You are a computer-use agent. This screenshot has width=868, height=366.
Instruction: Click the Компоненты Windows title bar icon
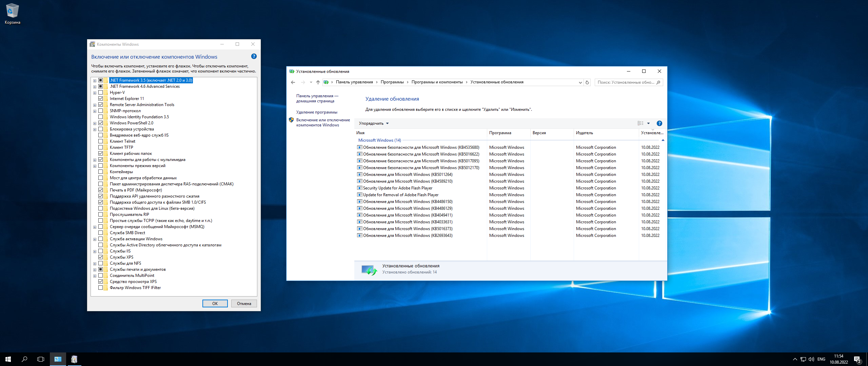(92, 44)
